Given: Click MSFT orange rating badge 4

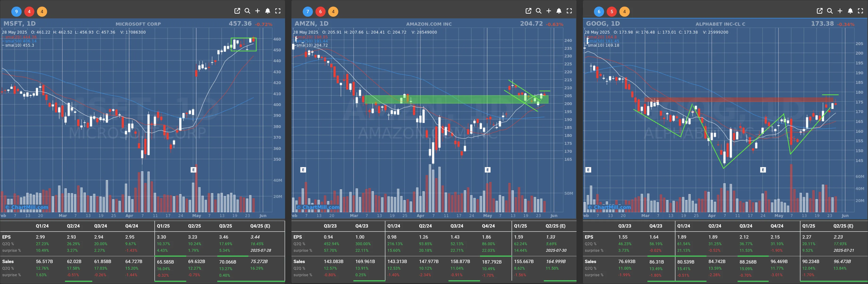Looking at the screenshot, I should coord(42,12).
